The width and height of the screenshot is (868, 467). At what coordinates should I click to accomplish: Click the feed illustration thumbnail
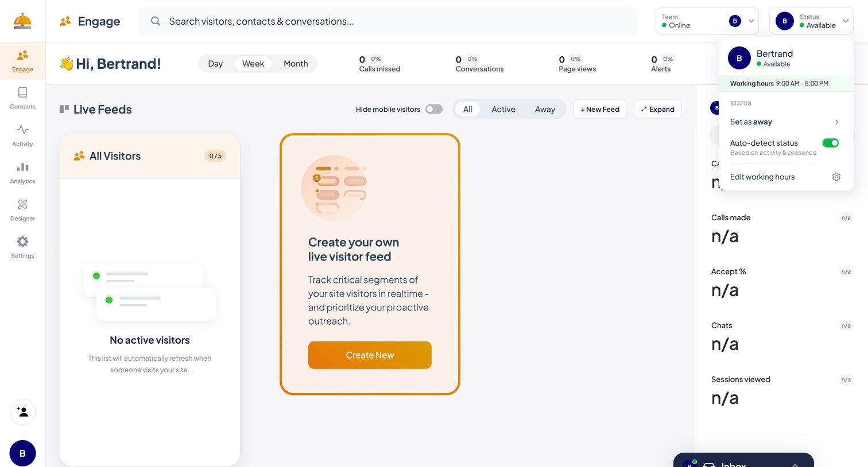[334, 188]
